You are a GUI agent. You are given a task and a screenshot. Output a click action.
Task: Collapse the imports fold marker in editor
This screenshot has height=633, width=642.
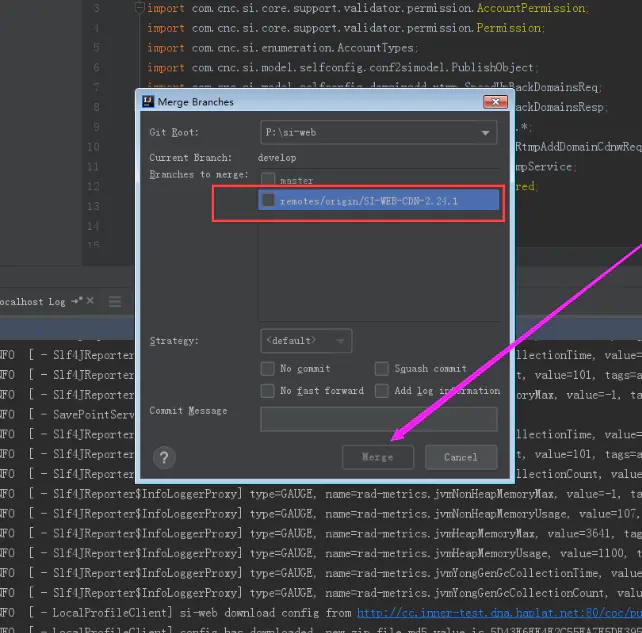pyautogui.click(x=140, y=8)
